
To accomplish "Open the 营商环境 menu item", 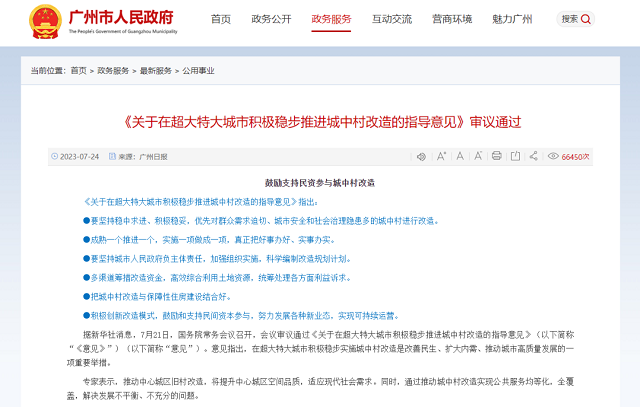I will click(451, 19).
